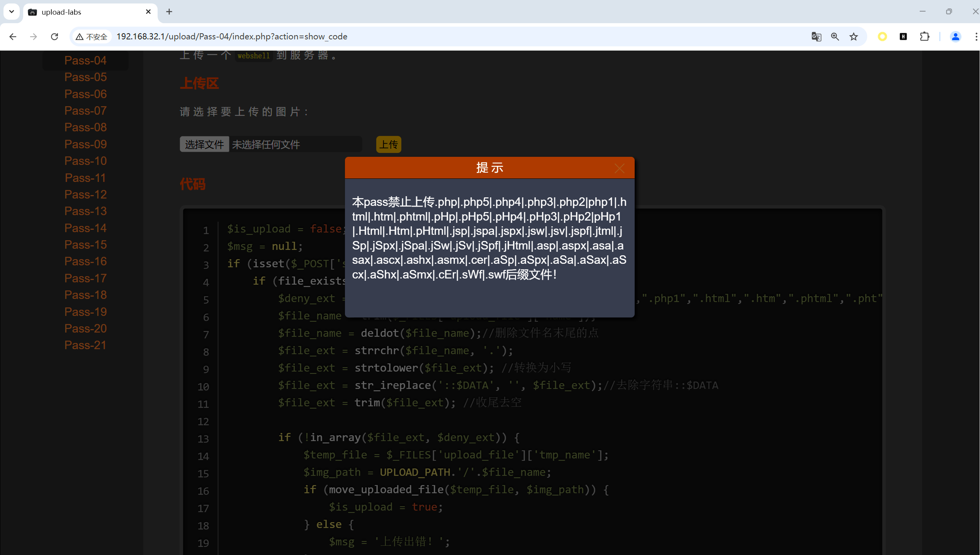
Task: Expand the tab search dropdown arrow
Action: pos(12,12)
